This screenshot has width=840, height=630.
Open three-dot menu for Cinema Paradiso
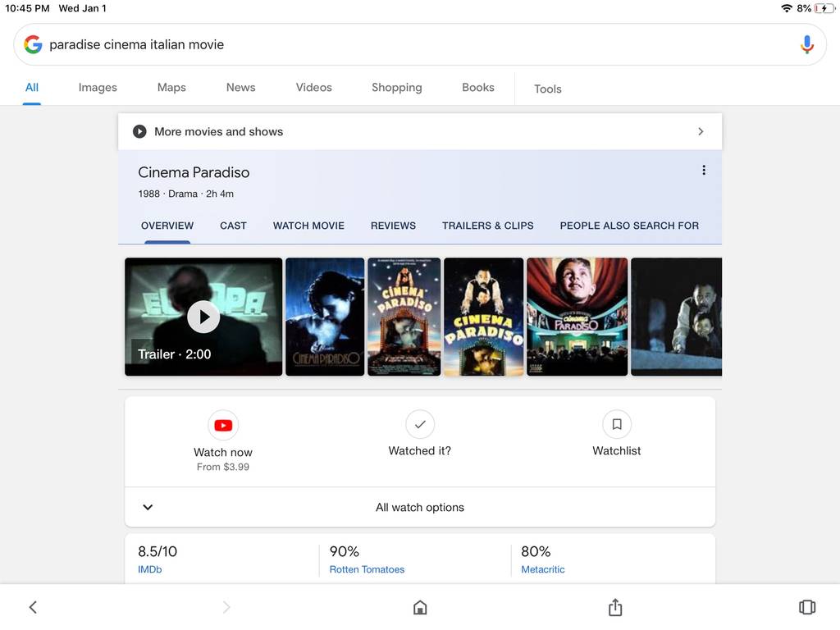(703, 171)
